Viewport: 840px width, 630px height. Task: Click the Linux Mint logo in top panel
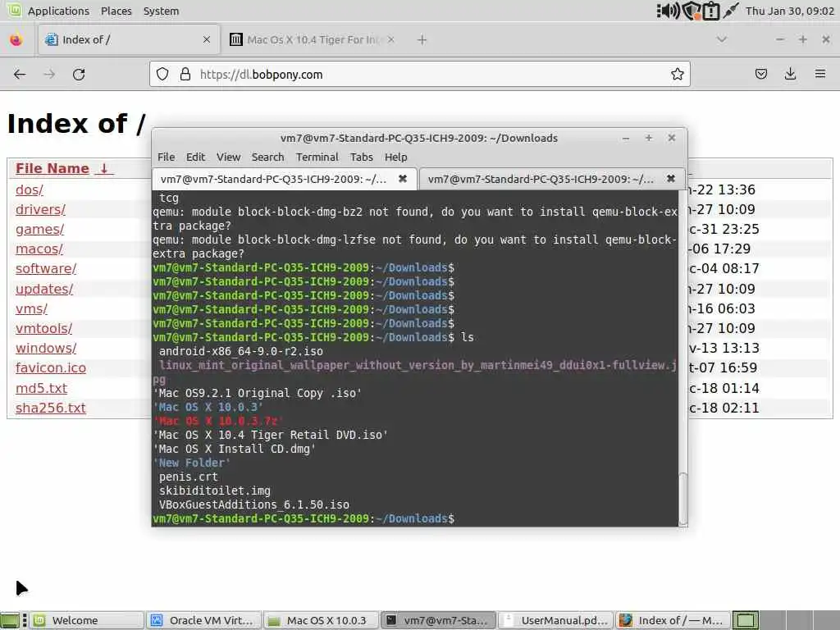coord(14,10)
